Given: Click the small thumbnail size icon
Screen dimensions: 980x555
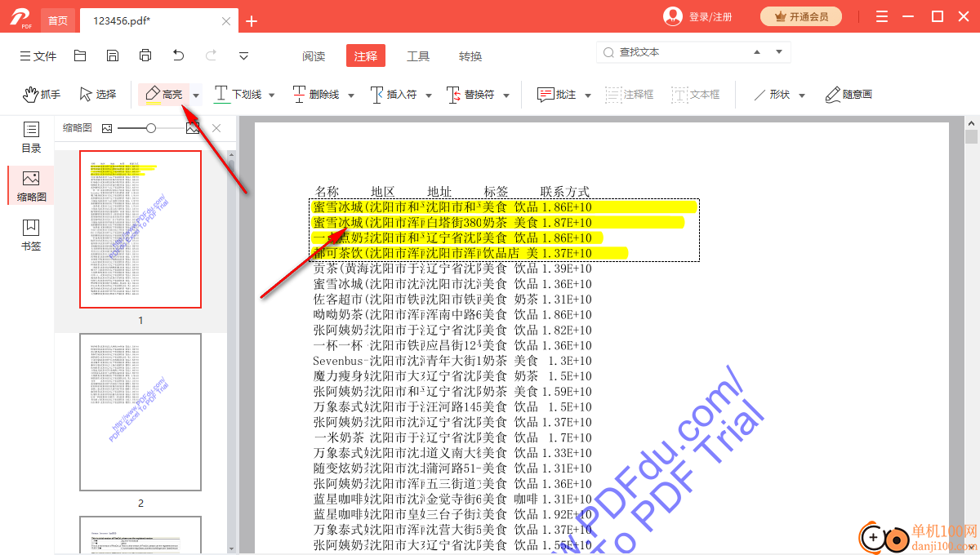Looking at the screenshot, I should point(107,128).
